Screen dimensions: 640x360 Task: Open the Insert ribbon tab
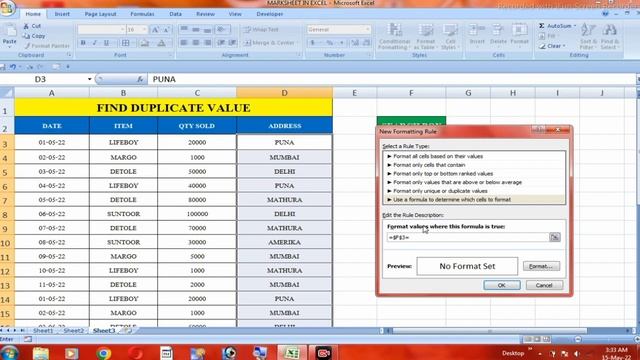pyautogui.click(x=62, y=14)
